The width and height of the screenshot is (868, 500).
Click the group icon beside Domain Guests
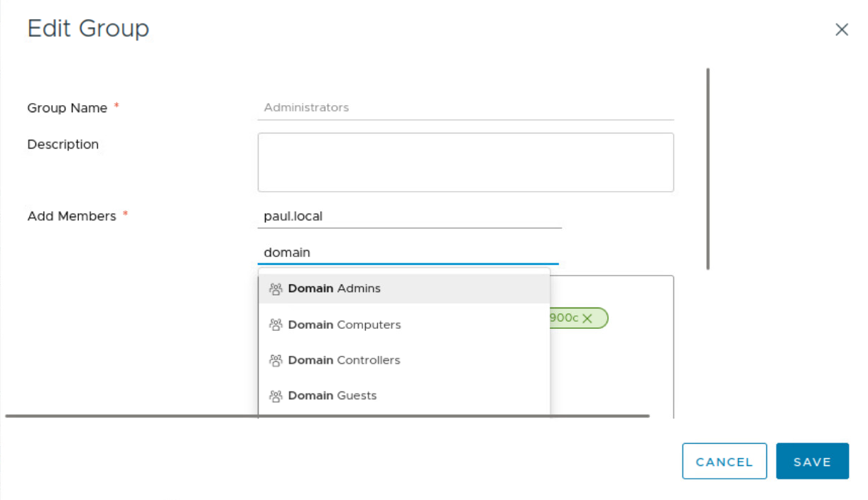(276, 396)
